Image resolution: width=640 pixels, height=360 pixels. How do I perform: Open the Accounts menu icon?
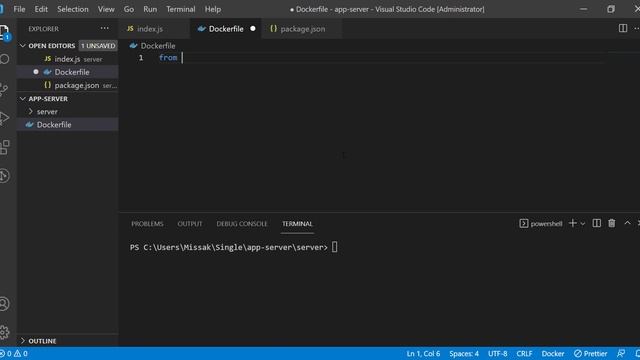[x=4, y=304]
